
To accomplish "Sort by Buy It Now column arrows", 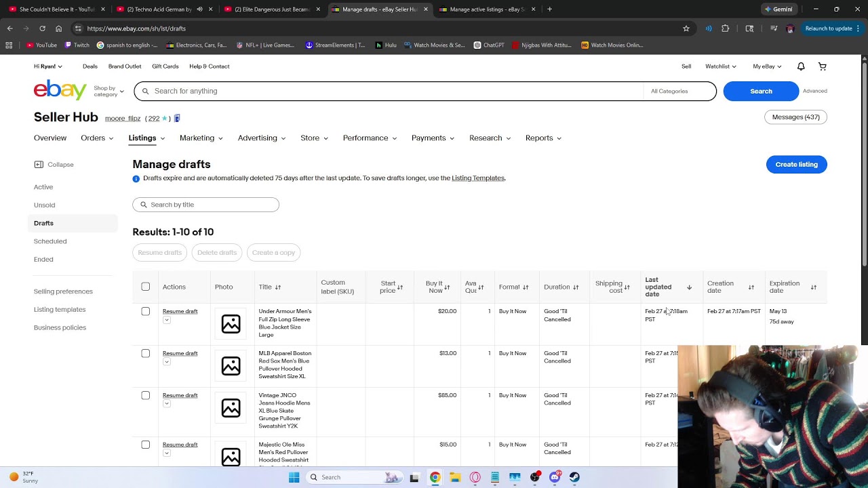I will click(x=447, y=287).
